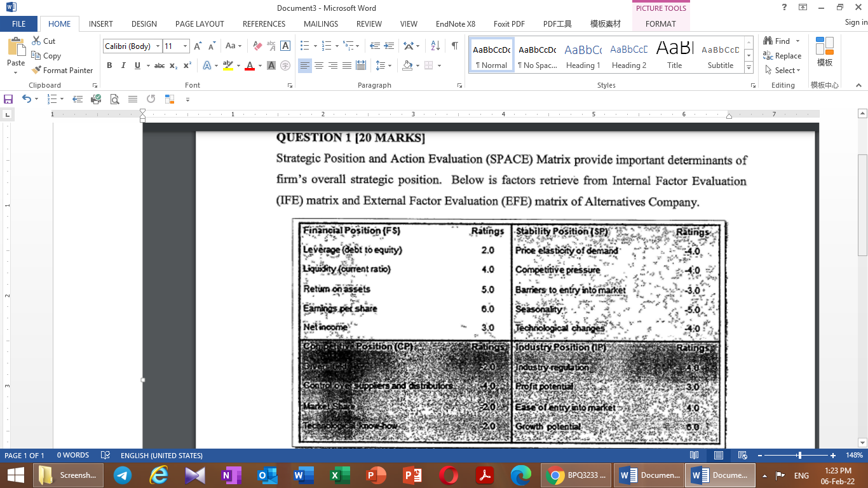Click the vertical scrollbar thumb

(862, 205)
